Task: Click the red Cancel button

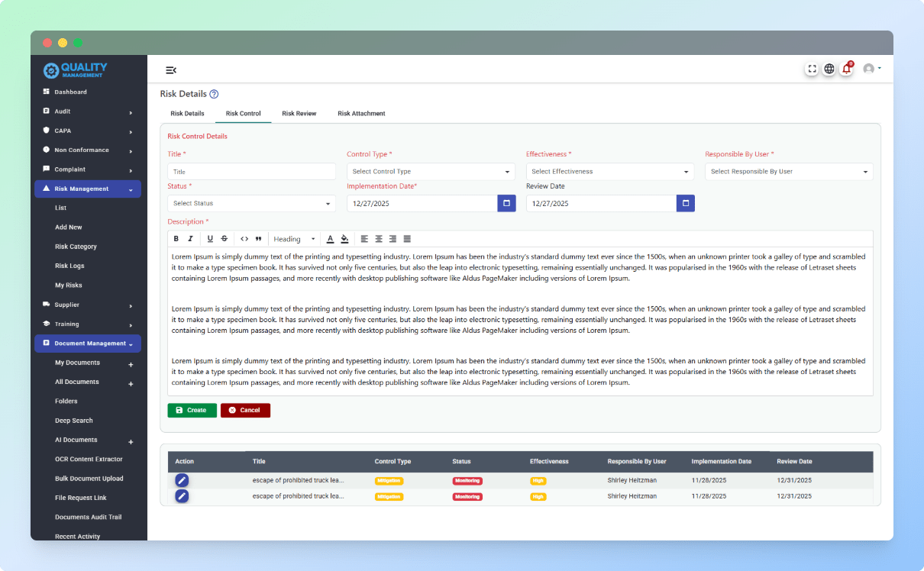Action: click(245, 410)
